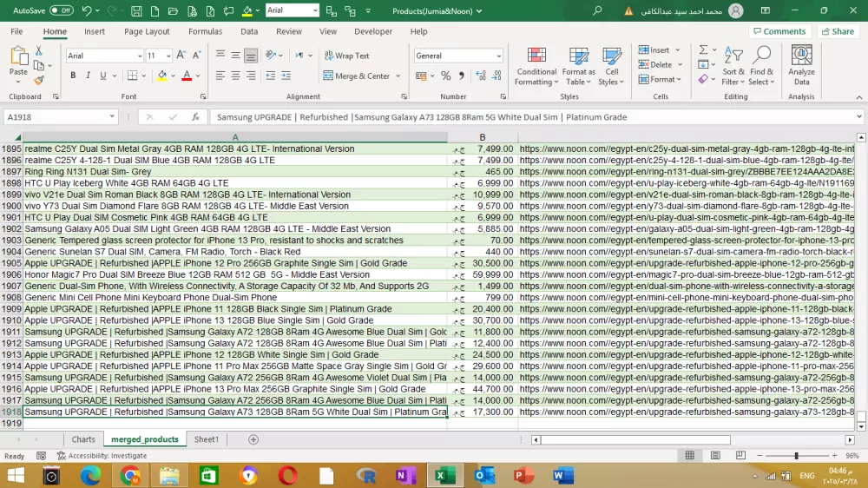Expand the Name Box dropdown
868x488 pixels.
(112, 117)
